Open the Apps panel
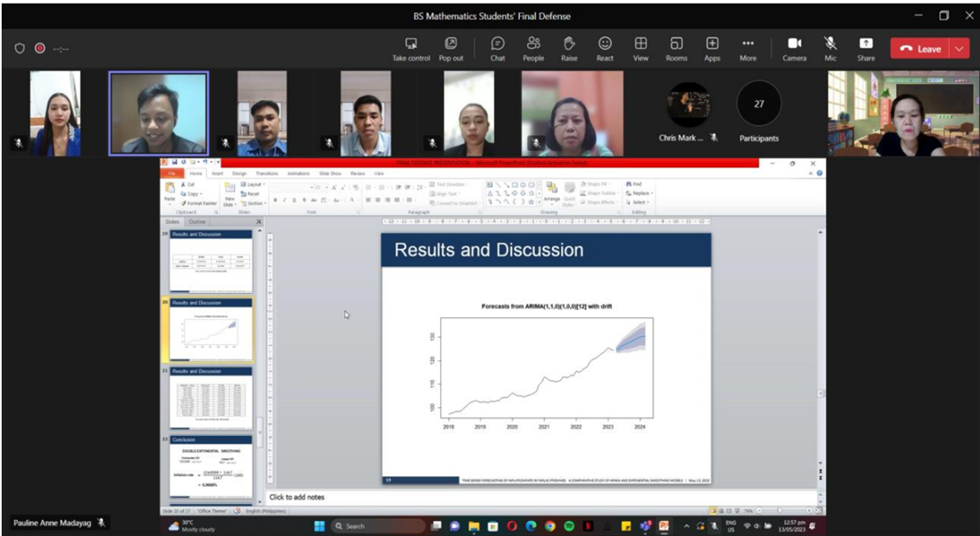The image size is (980, 536). 712,48
